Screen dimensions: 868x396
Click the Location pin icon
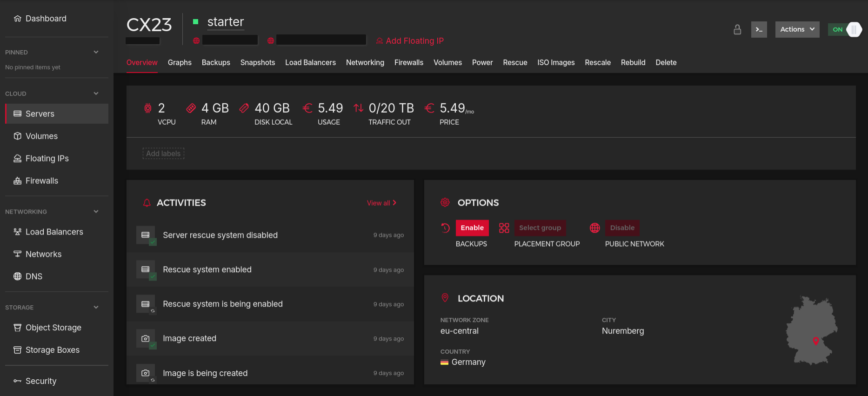click(445, 298)
